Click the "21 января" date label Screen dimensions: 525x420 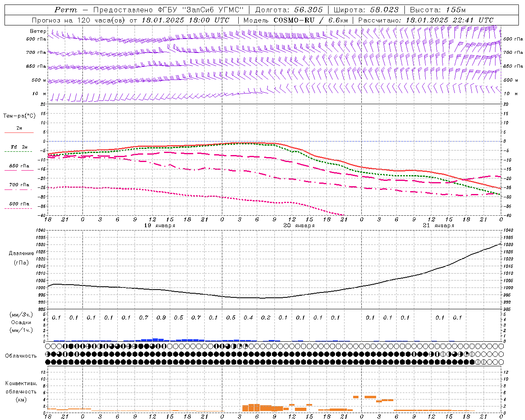point(438,226)
